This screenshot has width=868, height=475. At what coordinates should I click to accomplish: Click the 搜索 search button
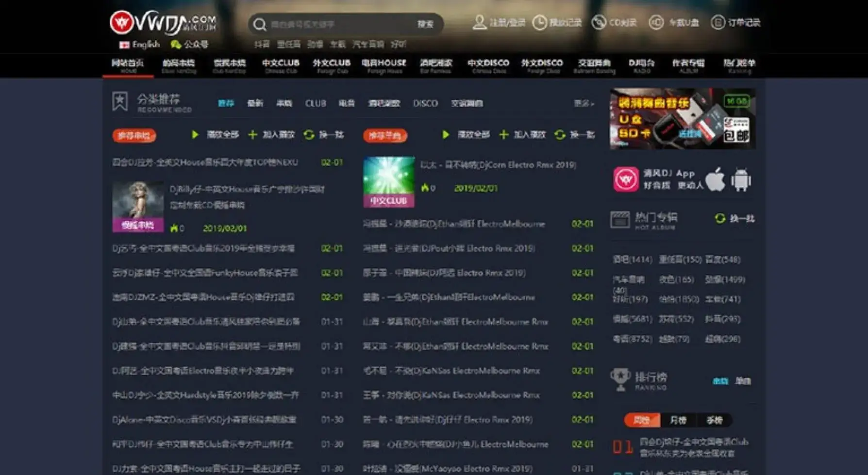(426, 24)
